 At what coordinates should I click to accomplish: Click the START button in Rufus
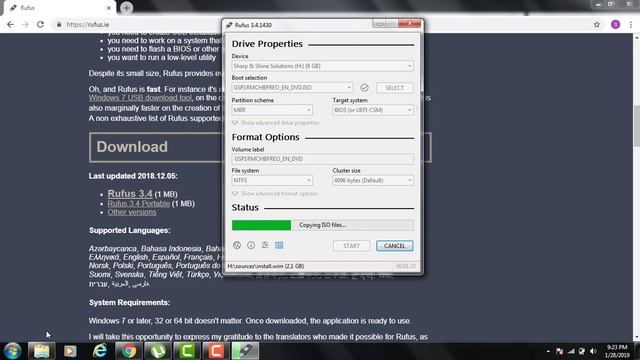(351, 246)
